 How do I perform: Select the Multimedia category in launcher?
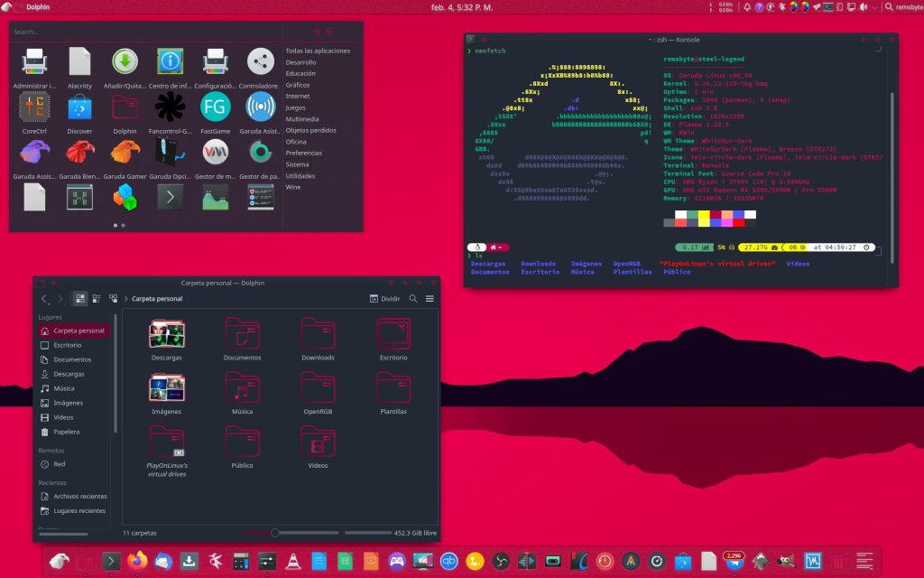pyautogui.click(x=301, y=118)
